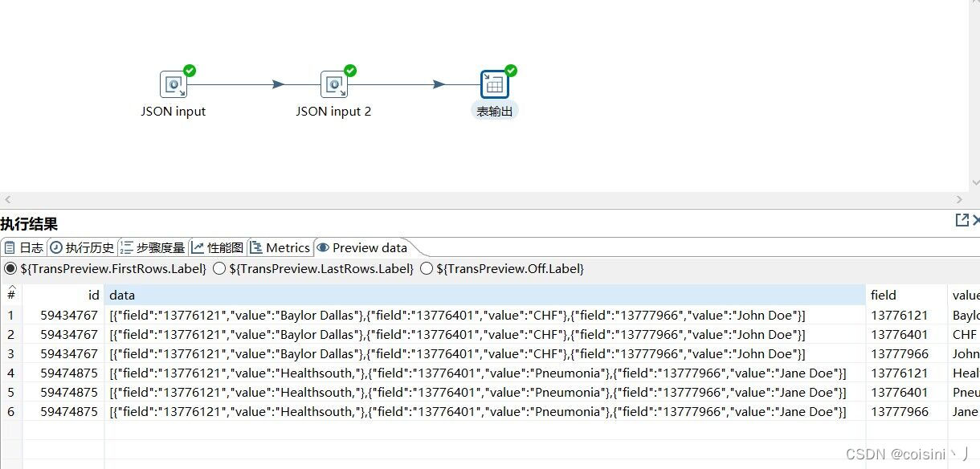Click green checkmark on JSON input 2 step
This screenshot has width=980, height=469.
(x=349, y=69)
